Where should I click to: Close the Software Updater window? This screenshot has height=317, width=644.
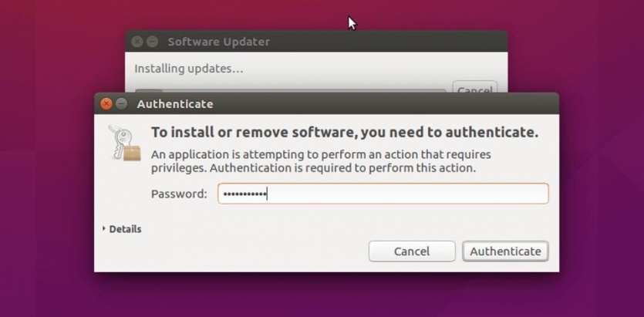(x=137, y=42)
